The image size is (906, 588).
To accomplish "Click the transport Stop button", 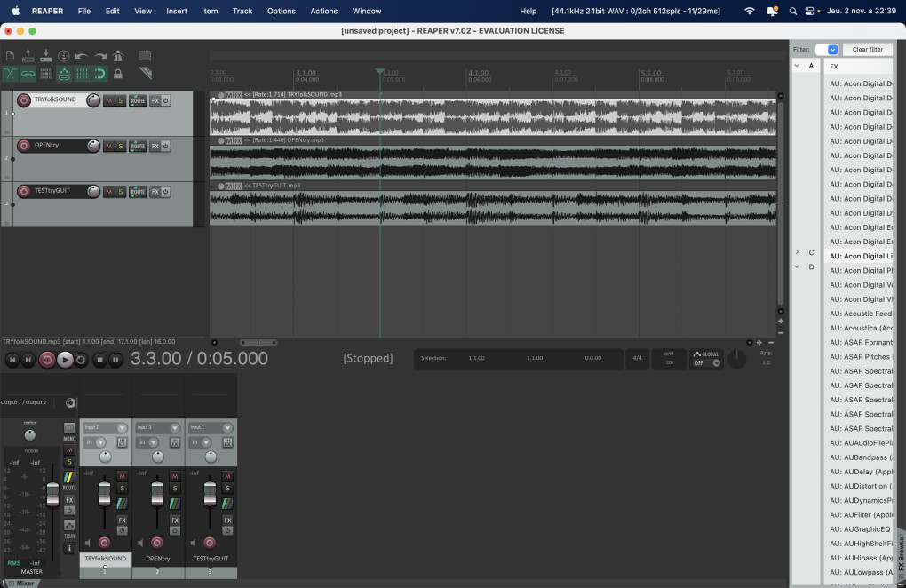I will (99, 360).
